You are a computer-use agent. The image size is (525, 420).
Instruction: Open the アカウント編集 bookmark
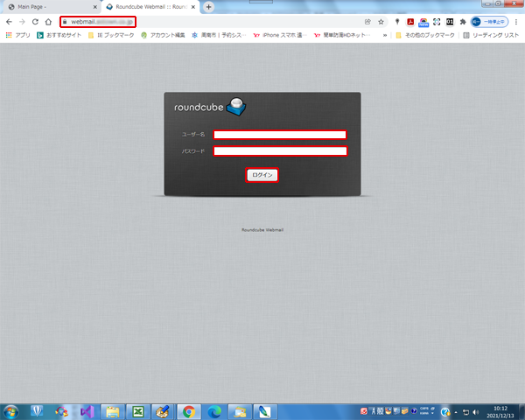163,35
